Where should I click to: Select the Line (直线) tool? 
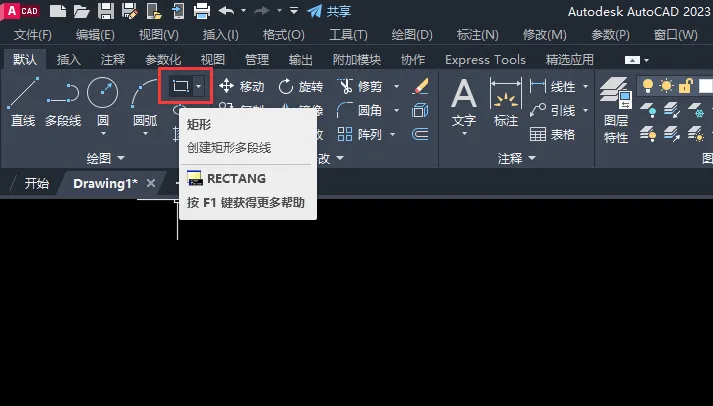23,102
